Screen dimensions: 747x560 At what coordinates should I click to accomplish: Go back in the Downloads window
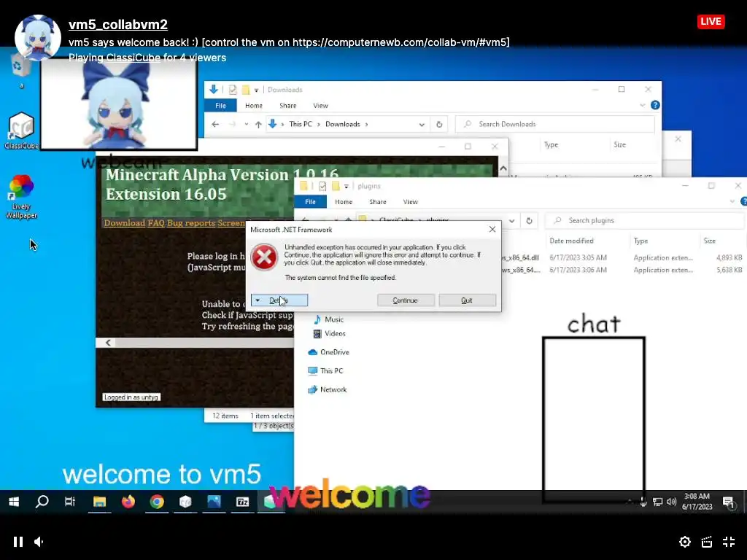pos(215,124)
